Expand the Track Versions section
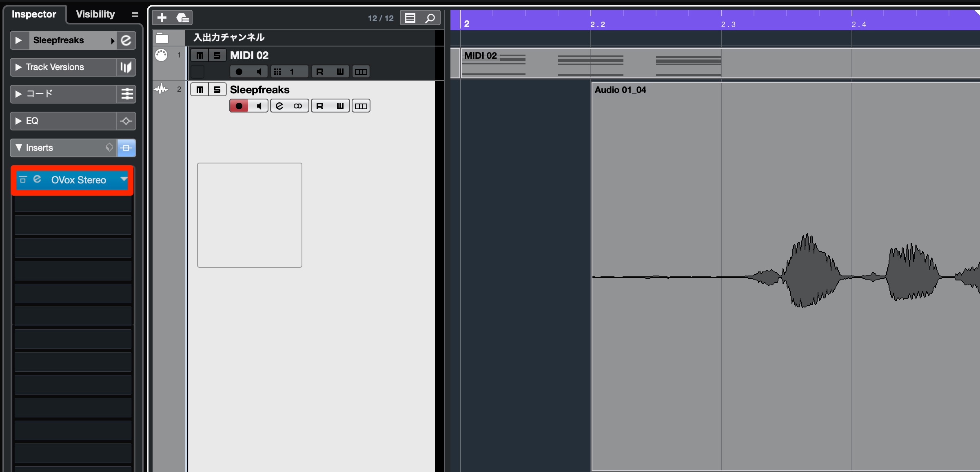The image size is (980, 472). click(x=18, y=67)
